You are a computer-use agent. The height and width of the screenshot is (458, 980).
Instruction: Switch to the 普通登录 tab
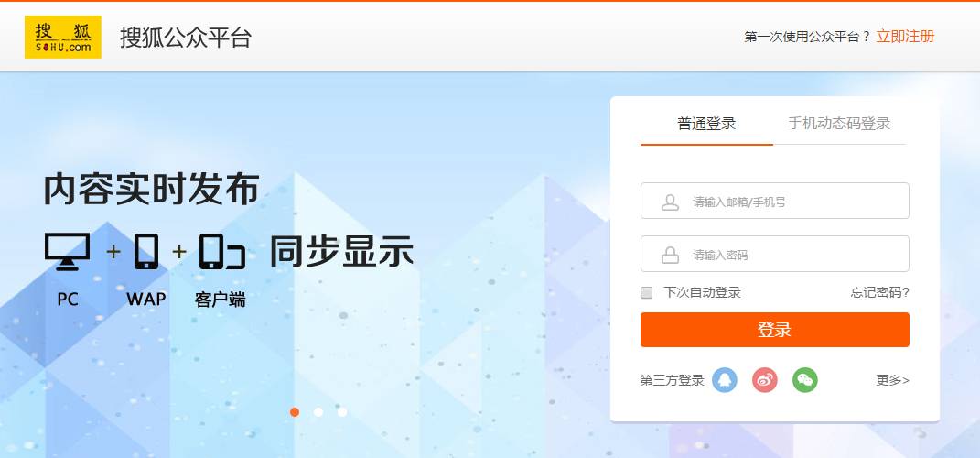(706, 124)
